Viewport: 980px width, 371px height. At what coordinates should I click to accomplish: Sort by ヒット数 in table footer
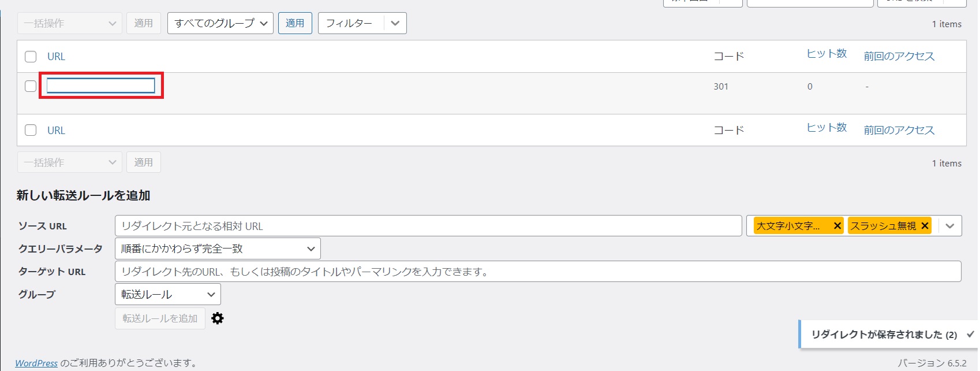tap(826, 127)
